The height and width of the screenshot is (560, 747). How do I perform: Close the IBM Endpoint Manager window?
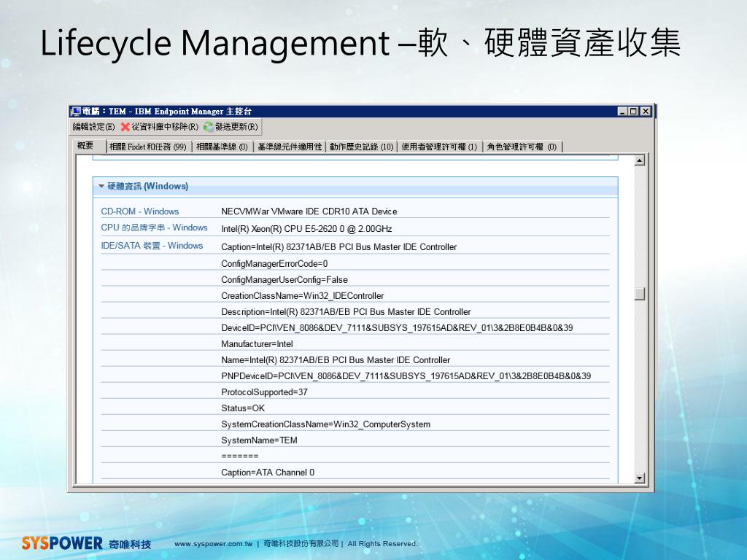coord(646,112)
